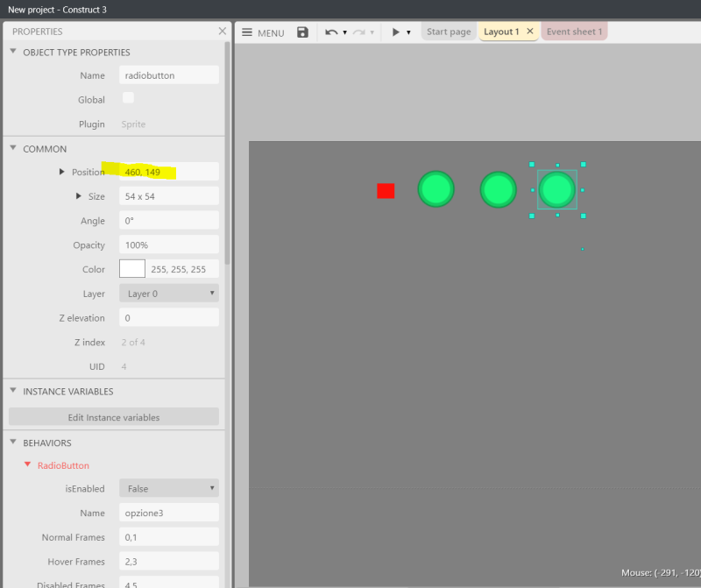This screenshot has width=701, height=588.
Task: Open the Redo history dropdown arrow
Action: pyautogui.click(x=372, y=32)
